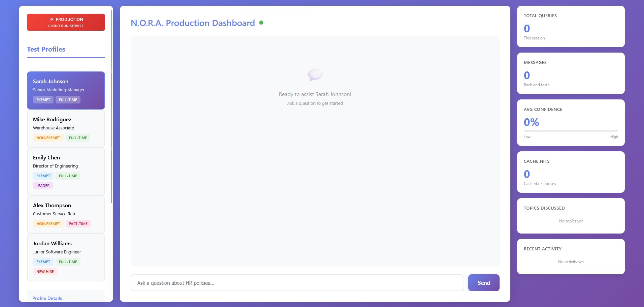Select the Mike Rodriguez test profile
The image size is (644, 307).
tap(66, 128)
